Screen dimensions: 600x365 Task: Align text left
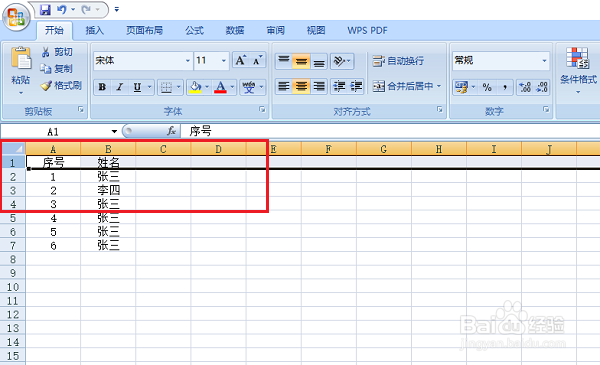[x=284, y=86]
